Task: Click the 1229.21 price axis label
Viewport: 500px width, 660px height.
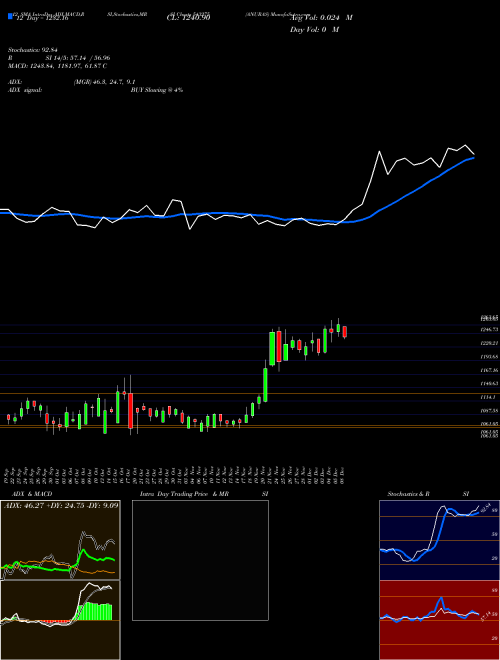Action: [490, 343]
